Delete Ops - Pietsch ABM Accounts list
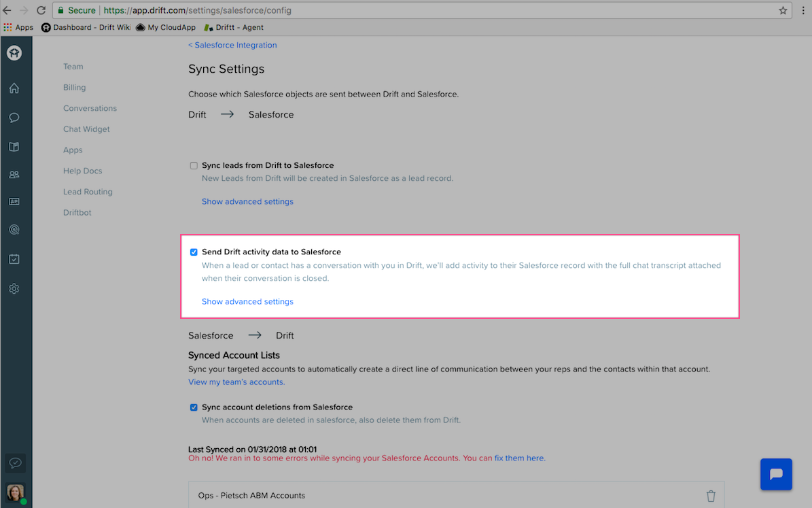 (x=711, y=496)
